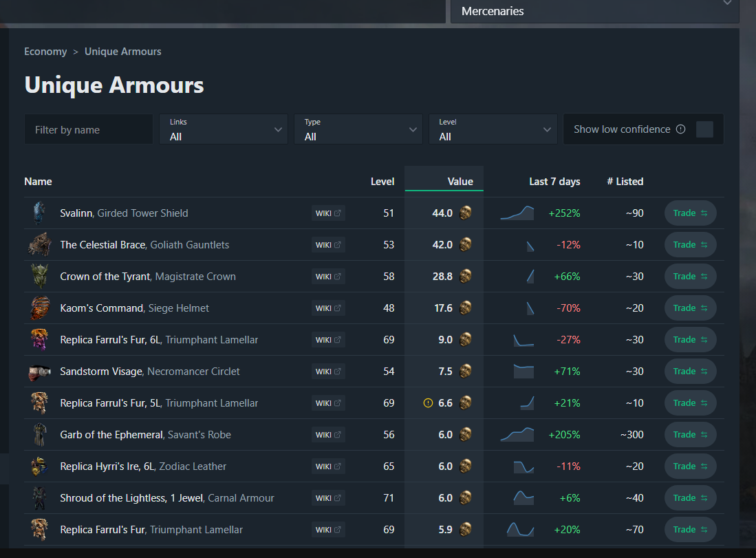Click the currency icon beside value 17.6
The image size is (756, 558).
point(465,308)
